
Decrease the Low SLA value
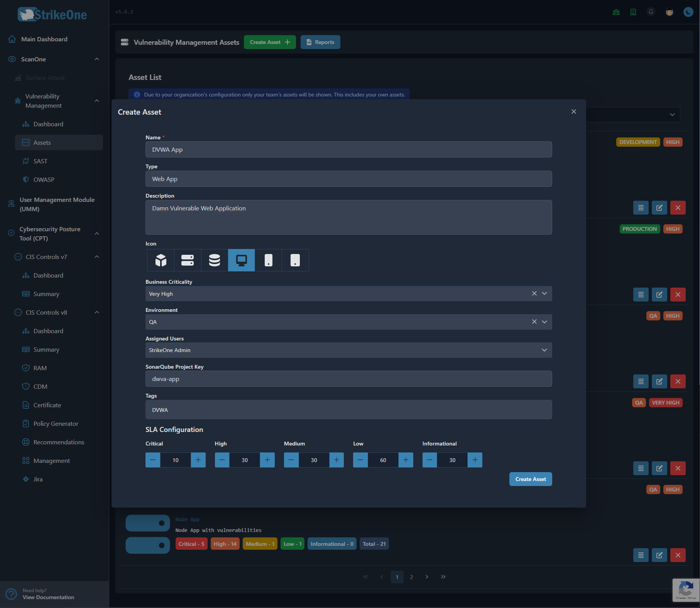[360, 460]
